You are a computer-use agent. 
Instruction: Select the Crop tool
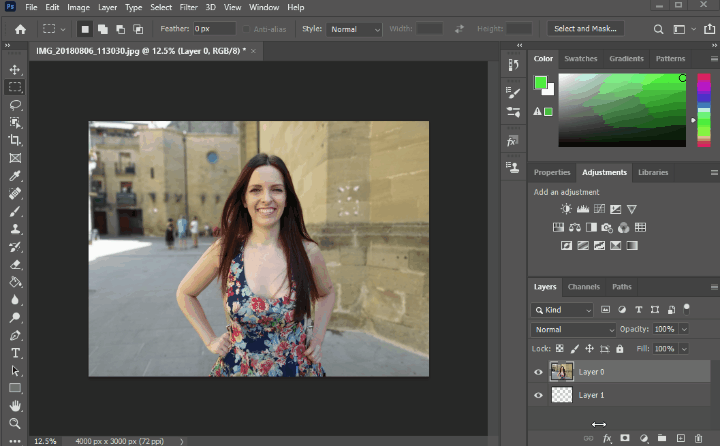[15, 140]
